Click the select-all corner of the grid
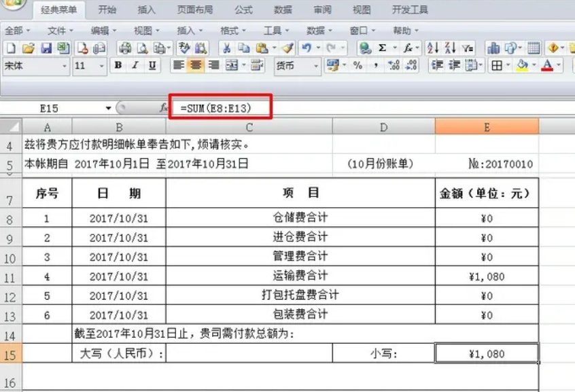 (x=11, y=127)
